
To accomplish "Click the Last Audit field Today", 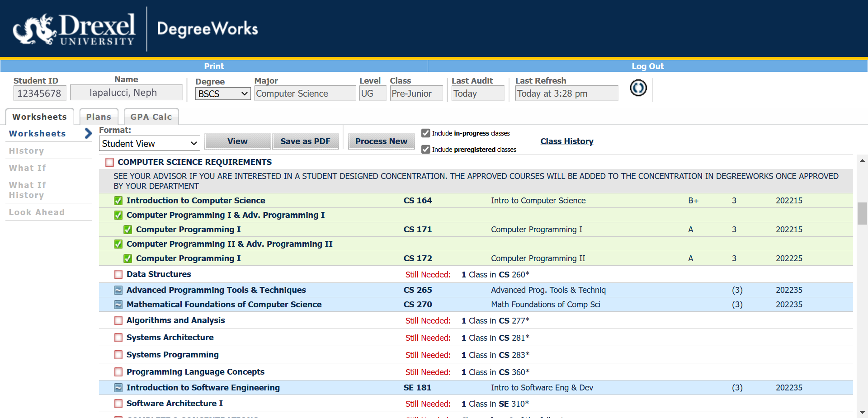I will click(478, 94).
